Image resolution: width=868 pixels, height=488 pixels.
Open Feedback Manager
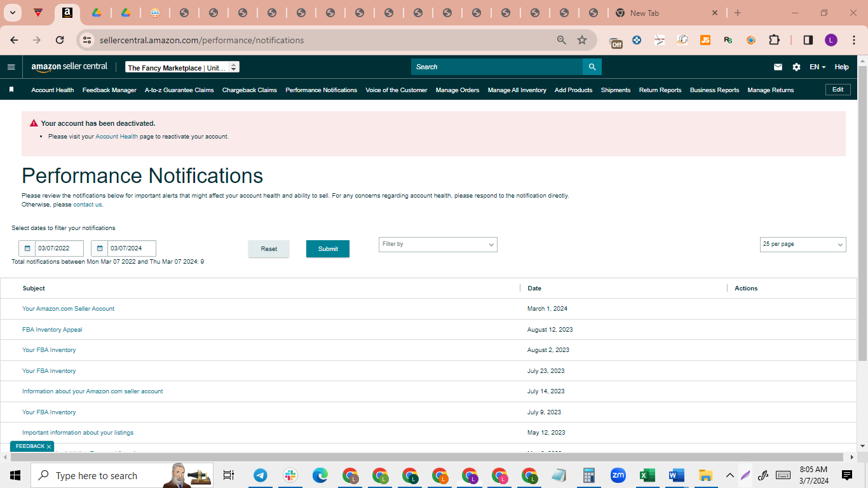[x=109, y=90]
